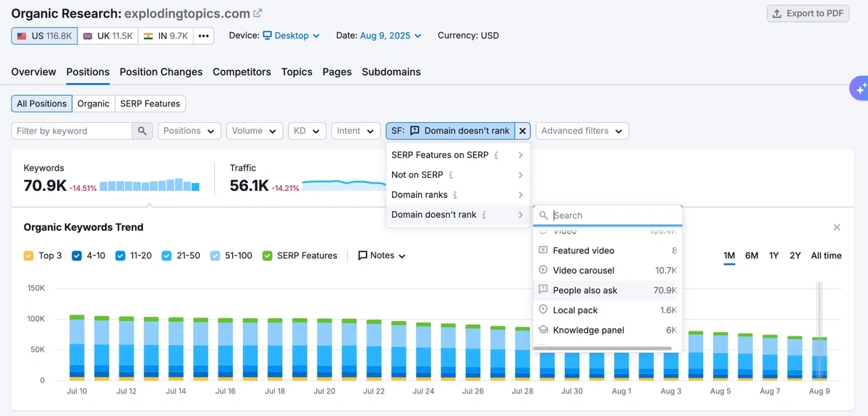Toggle the SERP Features legend checkbox
The image size is (868, 416).
(x=268, y=255)
